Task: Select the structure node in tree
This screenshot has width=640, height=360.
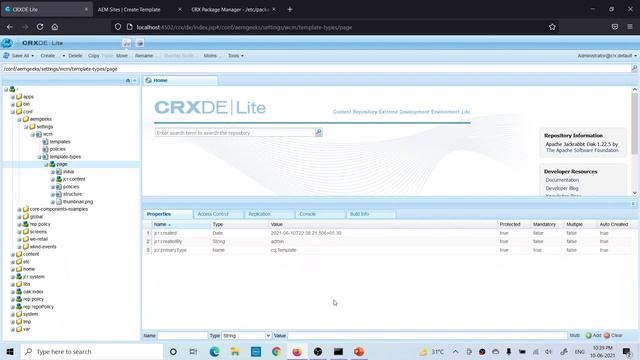Action: point(73,194)
